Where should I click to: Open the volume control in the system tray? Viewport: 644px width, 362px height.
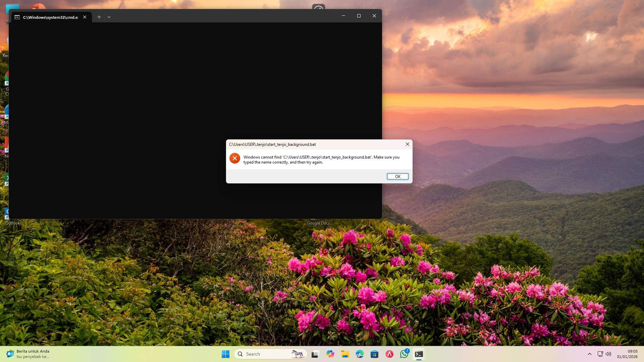point(608,354)
